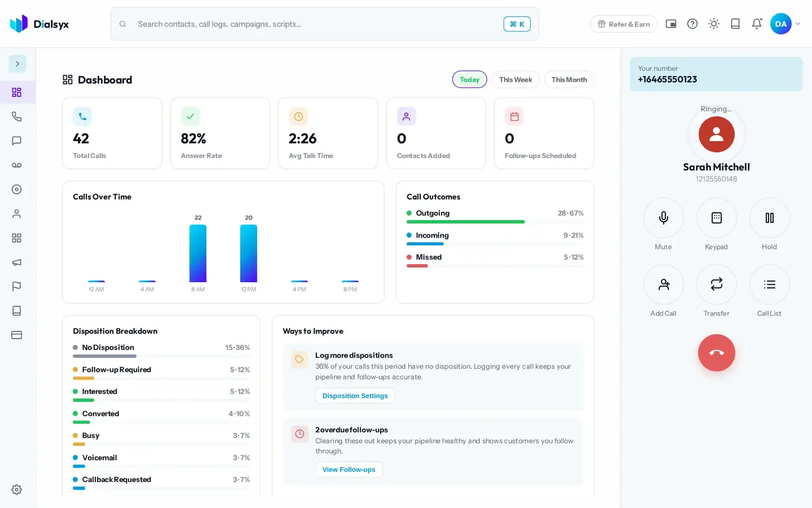Image resolution: width=812 pixels, height=508 pixels.
Task: Expand the left sidebar with the chevron
Action: [x=17, y=64]
